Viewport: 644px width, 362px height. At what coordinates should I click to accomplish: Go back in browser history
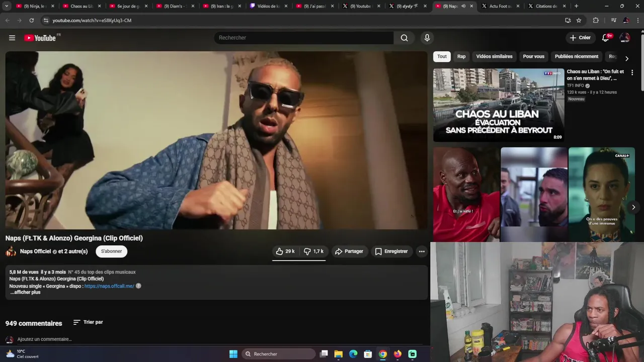7,20
